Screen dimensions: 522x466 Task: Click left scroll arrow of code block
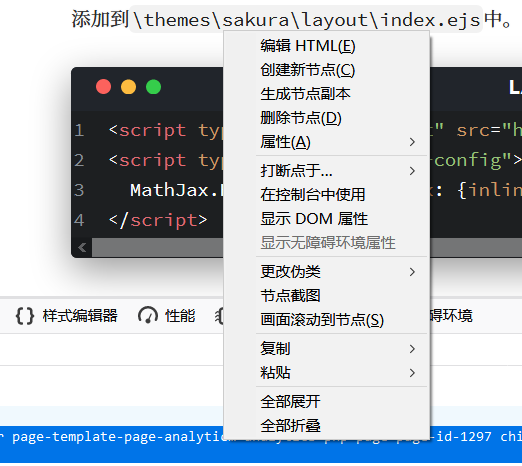tap(82, 248)
